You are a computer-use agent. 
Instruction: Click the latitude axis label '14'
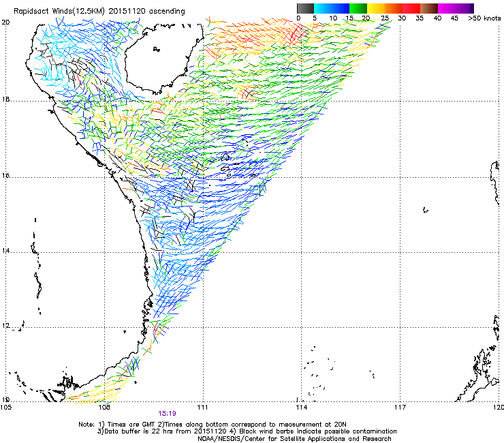5,251
